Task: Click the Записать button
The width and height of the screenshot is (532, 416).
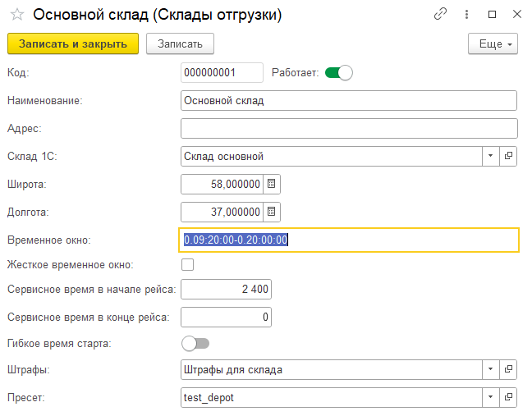Action: pos(180,43)
